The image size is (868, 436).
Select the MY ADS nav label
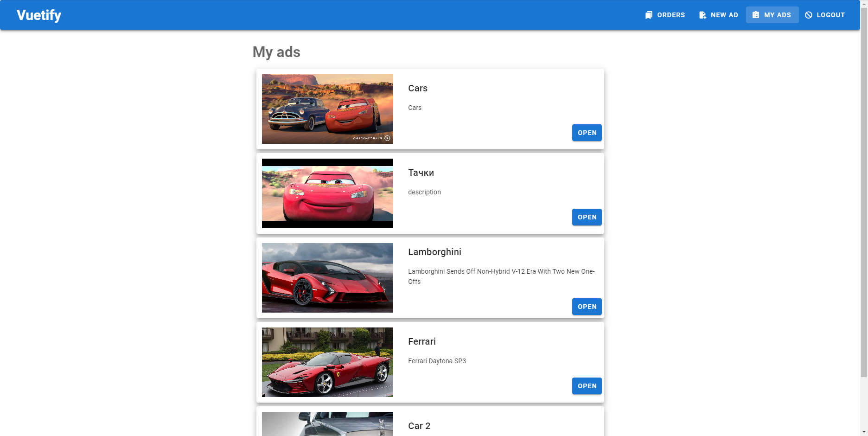[x=778, y=15]
